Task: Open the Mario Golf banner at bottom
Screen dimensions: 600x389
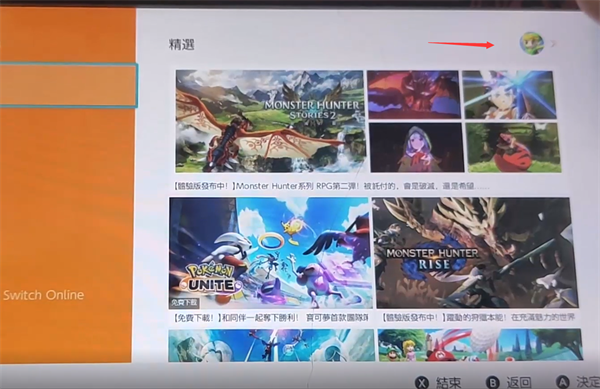Action: point(480,345)
